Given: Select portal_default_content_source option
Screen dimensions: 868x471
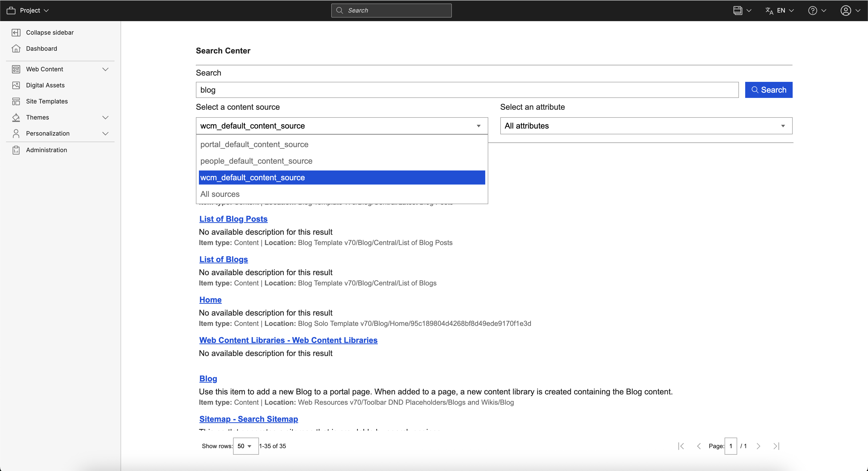Looking at the screenshot, I should [x=254, y=145].
